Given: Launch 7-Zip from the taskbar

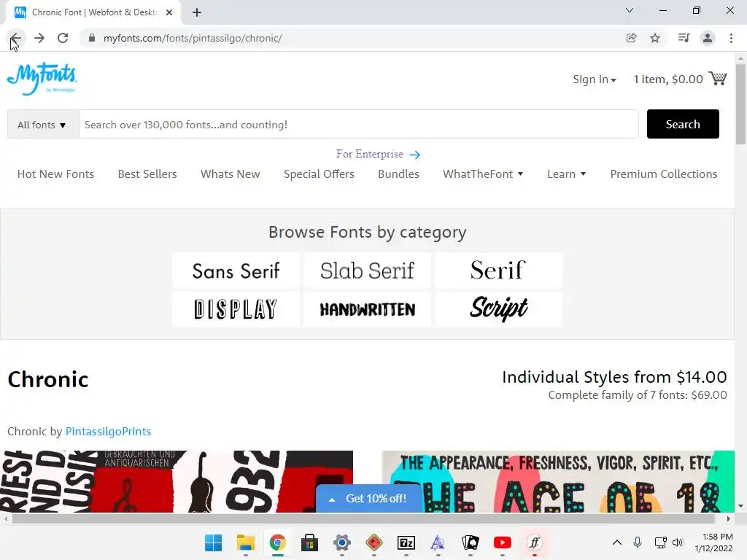Looking at the screenshot, I should (406, 542).
